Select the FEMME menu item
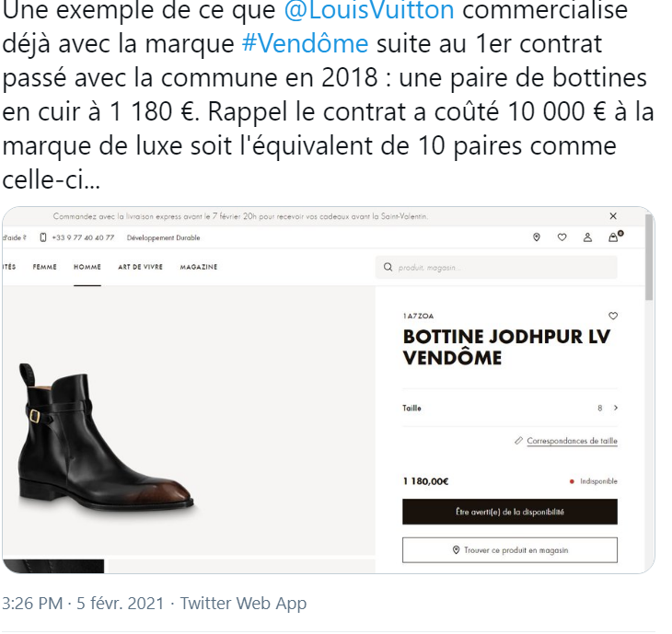The width and height of the screenshot is (672, 634). pos(44,267)
